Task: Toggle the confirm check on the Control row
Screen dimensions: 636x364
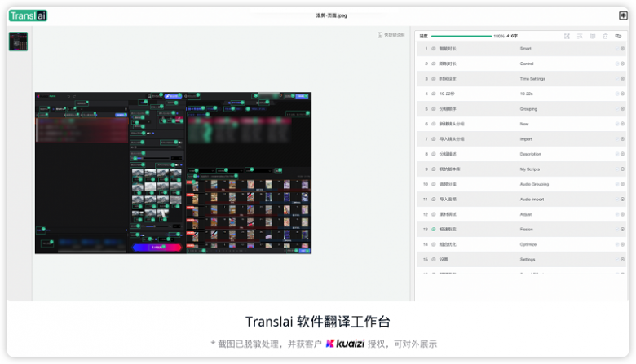Action: tap(617, 64)
